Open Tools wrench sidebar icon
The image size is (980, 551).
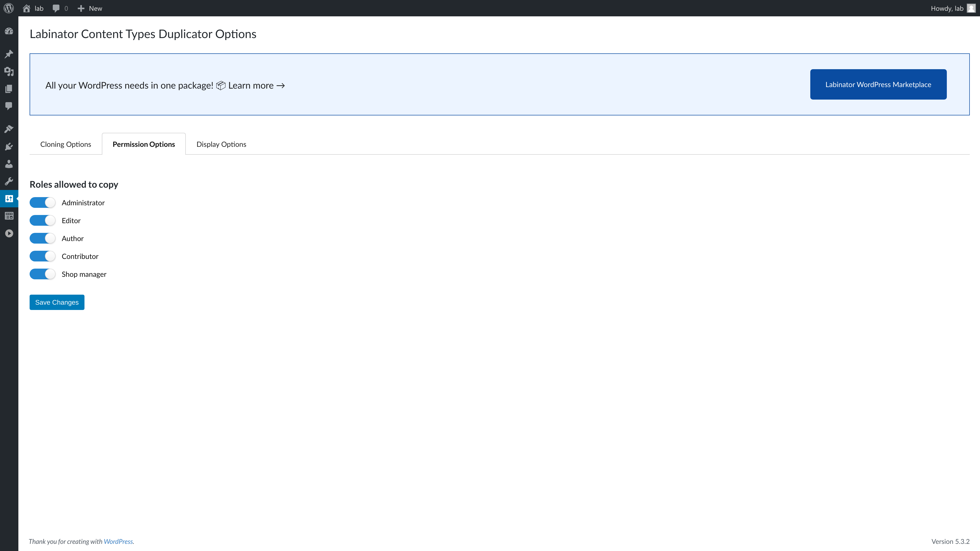[x=9, y=181]
